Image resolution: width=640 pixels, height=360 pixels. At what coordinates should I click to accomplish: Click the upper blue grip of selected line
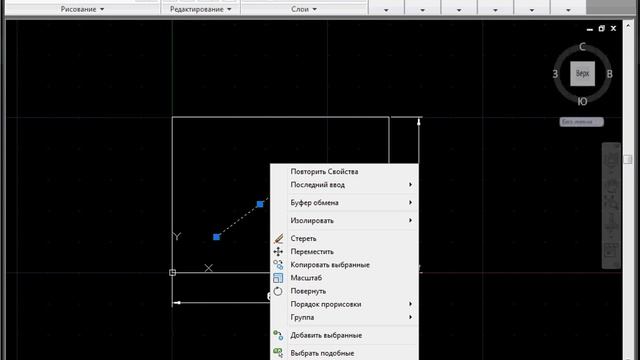260,204
